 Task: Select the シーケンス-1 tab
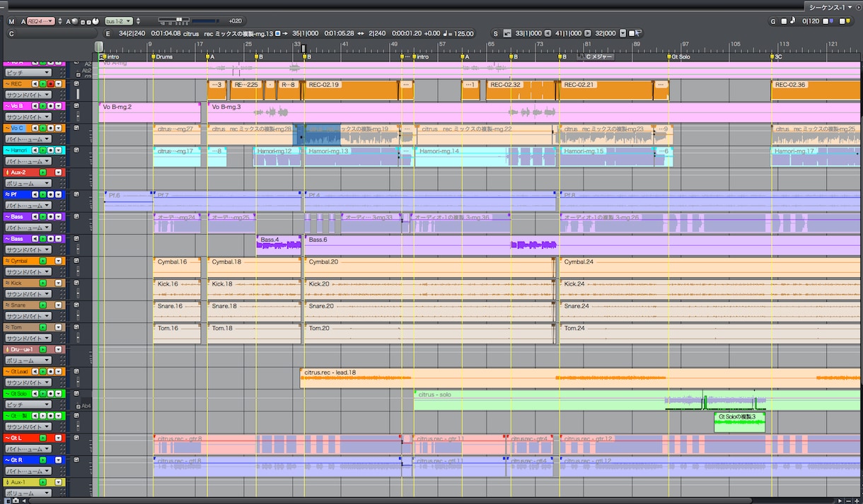(x=828, y=7)
